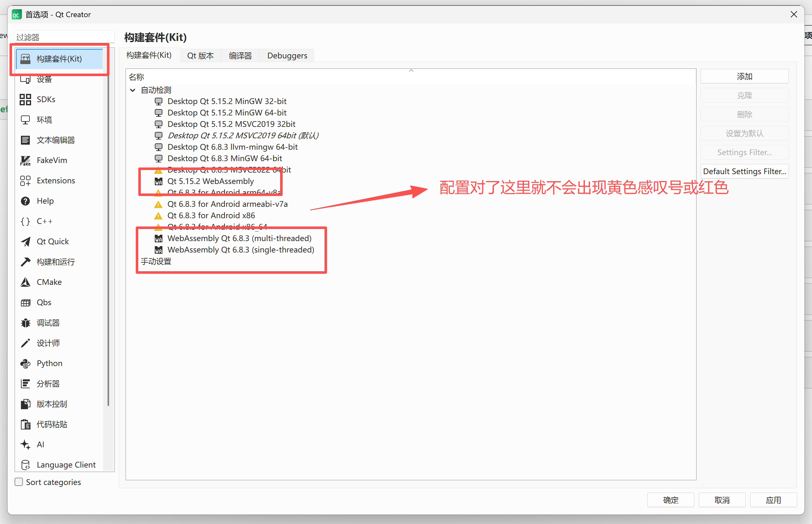Open the FakeVim settings category icon
Image resolution: width=812 pixels, height=524 pixels.
click(x=25, y=160)
